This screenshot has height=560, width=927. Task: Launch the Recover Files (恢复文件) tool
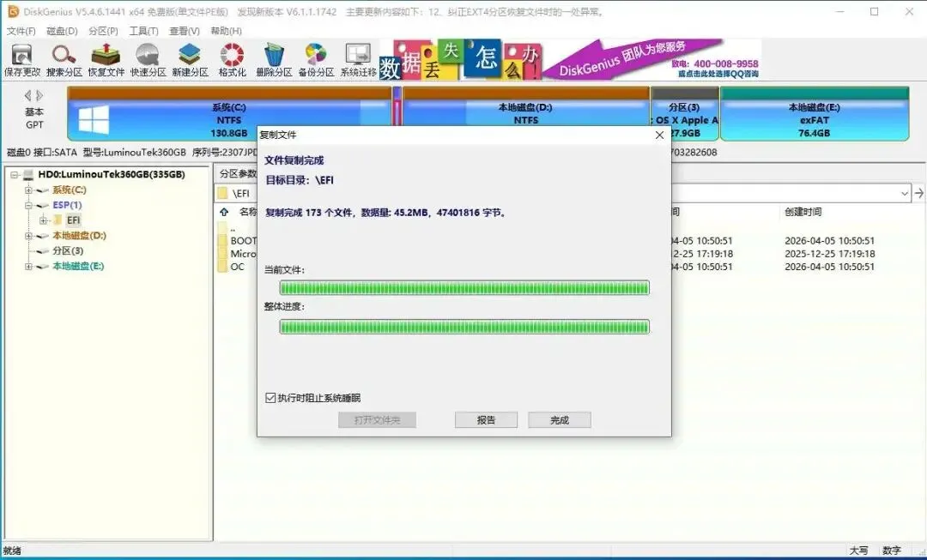coord(106,60)
